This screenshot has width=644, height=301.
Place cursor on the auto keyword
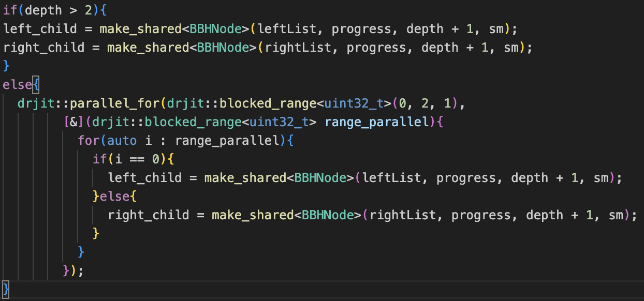(122, 140)
